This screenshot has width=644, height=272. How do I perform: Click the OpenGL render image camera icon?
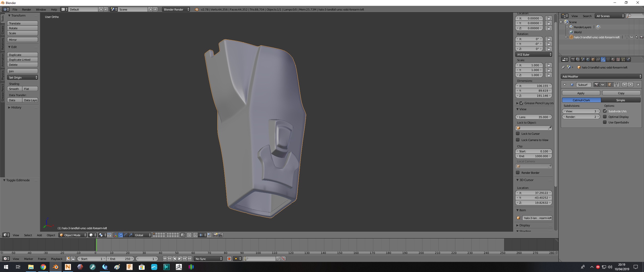click(x=215, y=235)
